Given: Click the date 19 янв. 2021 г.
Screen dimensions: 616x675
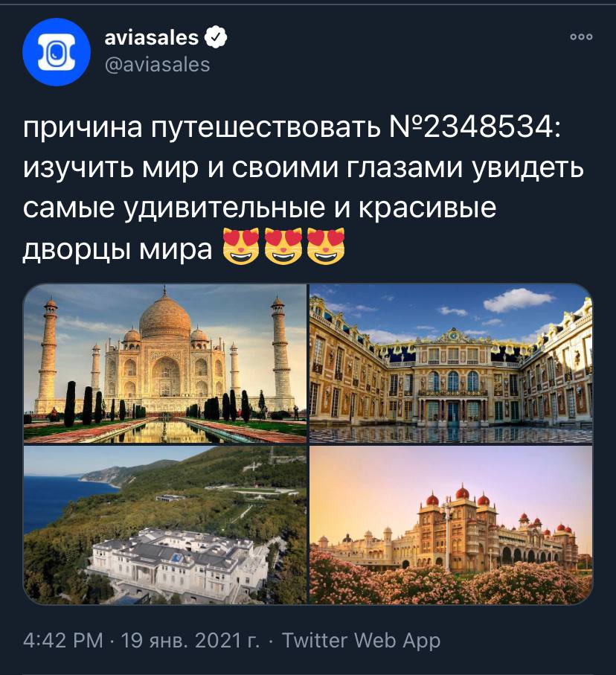Looking at the screenshot, I should [190, 640].
